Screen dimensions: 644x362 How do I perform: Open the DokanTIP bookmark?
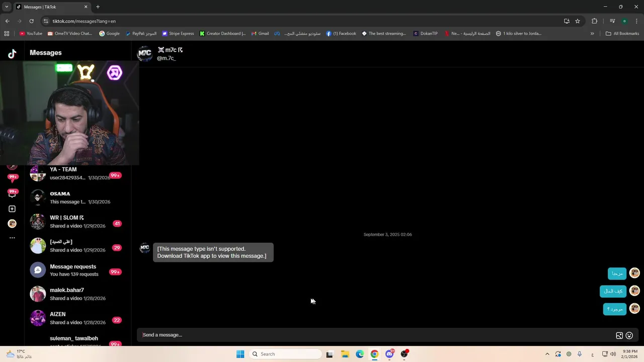point(426,34)
